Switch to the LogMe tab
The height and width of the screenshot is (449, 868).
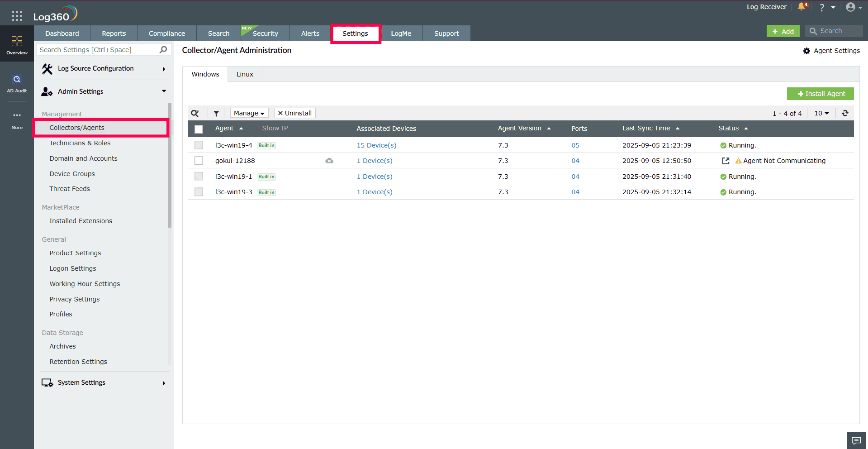pyautogui.click(x=401, y=33)
